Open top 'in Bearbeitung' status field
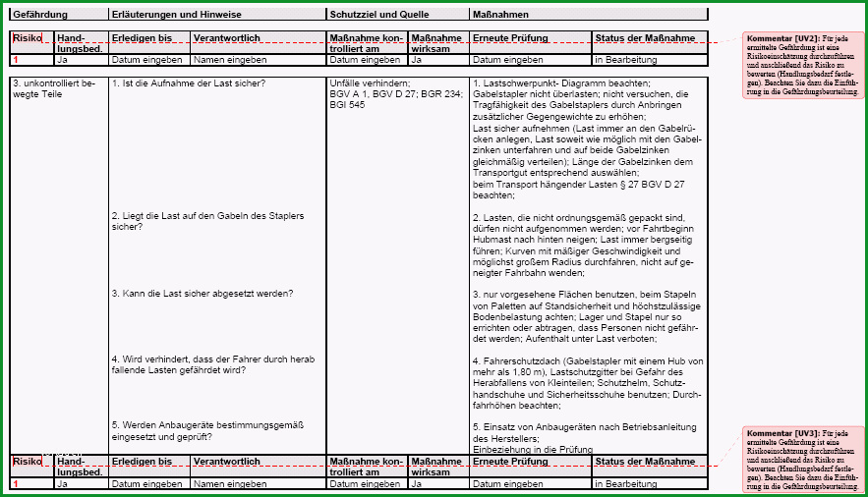The height and width of the screenshot is (497, 868). (625, 60)
